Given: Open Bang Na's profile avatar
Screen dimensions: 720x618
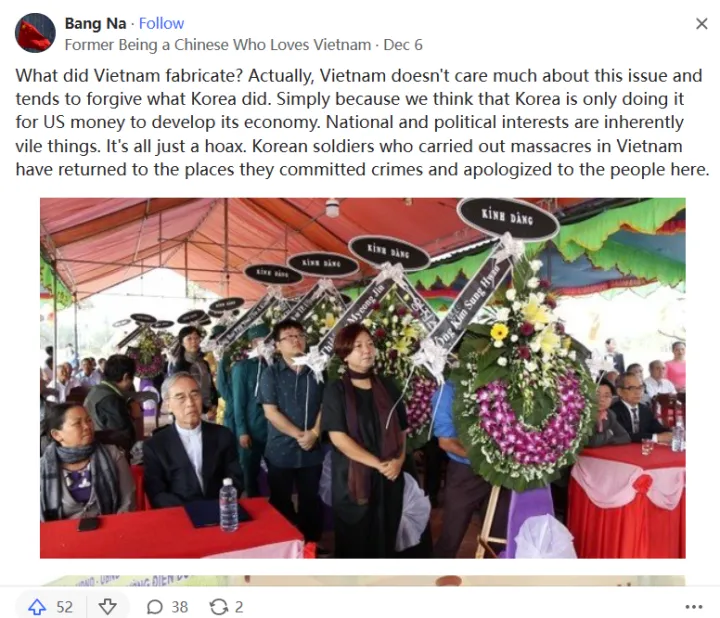Looking at the screenshot, I should pyautogui.click(x=35, y=33).
